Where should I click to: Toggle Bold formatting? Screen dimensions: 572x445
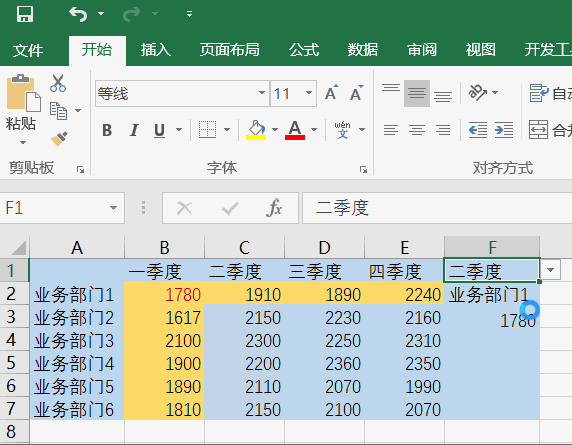coord(107,130)
